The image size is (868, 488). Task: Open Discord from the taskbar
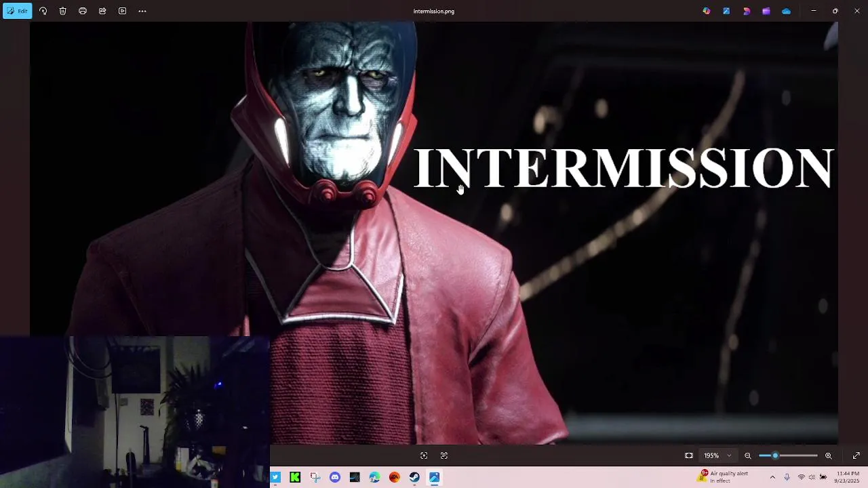pyautogui.click(x=335, y=477)
